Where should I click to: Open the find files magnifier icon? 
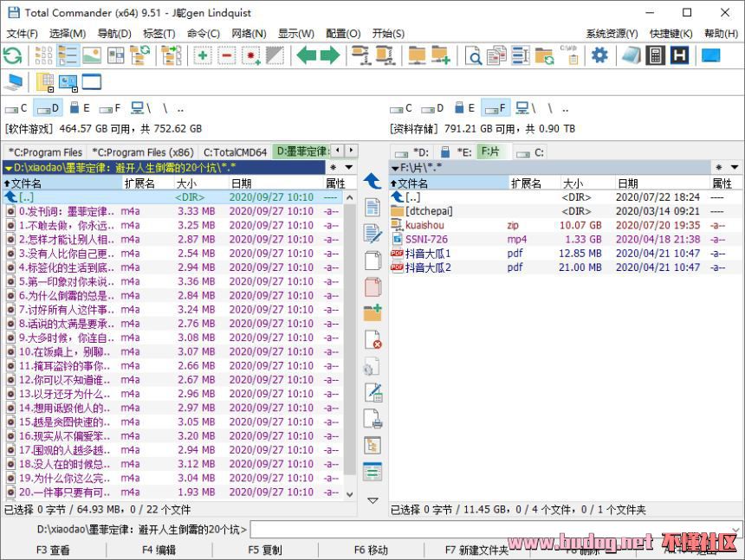coord(473,55)
